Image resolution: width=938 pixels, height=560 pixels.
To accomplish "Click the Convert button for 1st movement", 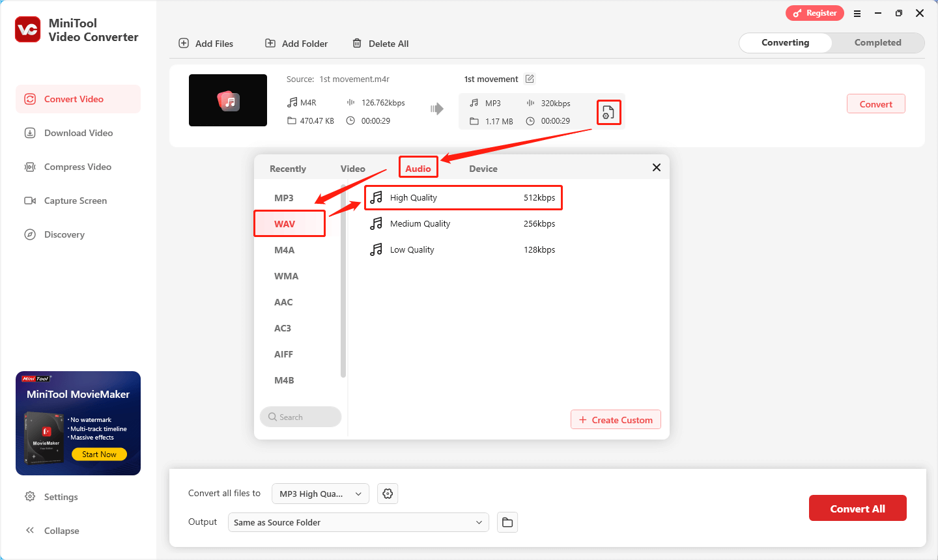I will pos(876,104).
